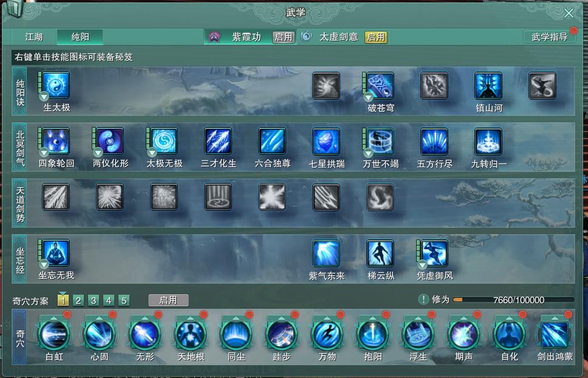Viewport: 588px width, 378px height.
Task: Click the exclamation info icon beside 修为
Action: (x=423, y=299)
